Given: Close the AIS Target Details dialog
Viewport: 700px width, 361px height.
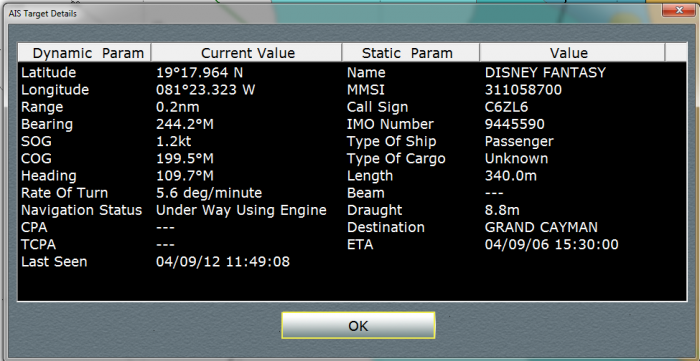Looking at the screenshot, I should pyautogui.click(x=678, y=10).
